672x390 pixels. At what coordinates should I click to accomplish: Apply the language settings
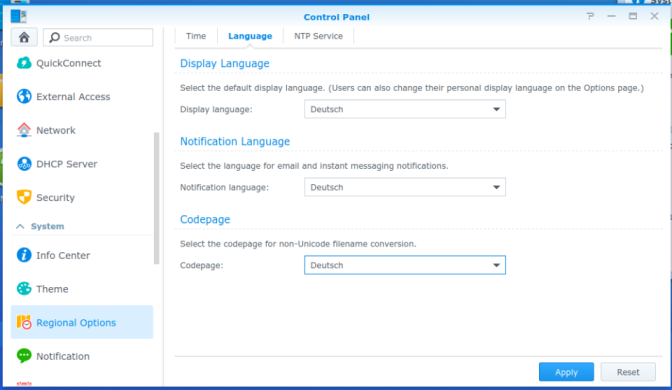(566, 372)
